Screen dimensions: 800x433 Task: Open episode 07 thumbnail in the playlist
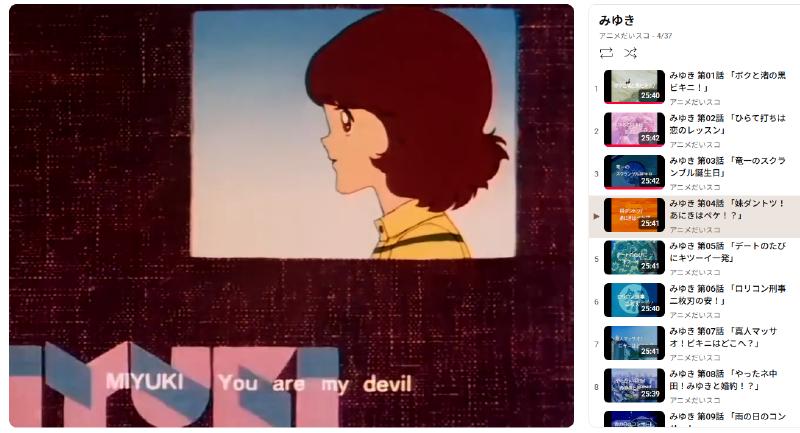pyautogui.click(x=634, y=343)
